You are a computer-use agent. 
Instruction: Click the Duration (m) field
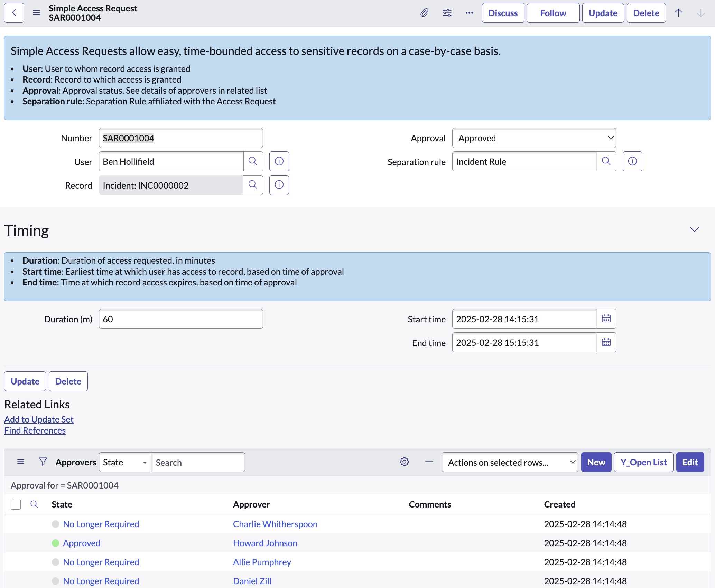click(181, 319)
